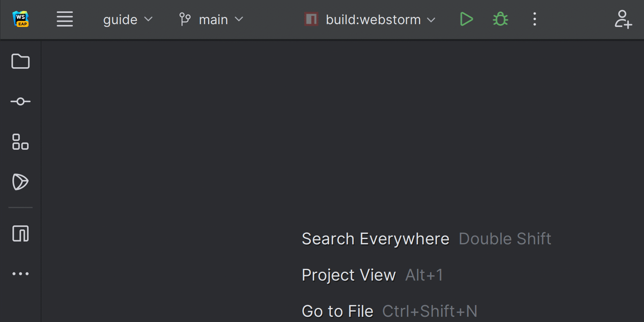
Task: Open the Structure tool window
Action: (x=21, y=142)
